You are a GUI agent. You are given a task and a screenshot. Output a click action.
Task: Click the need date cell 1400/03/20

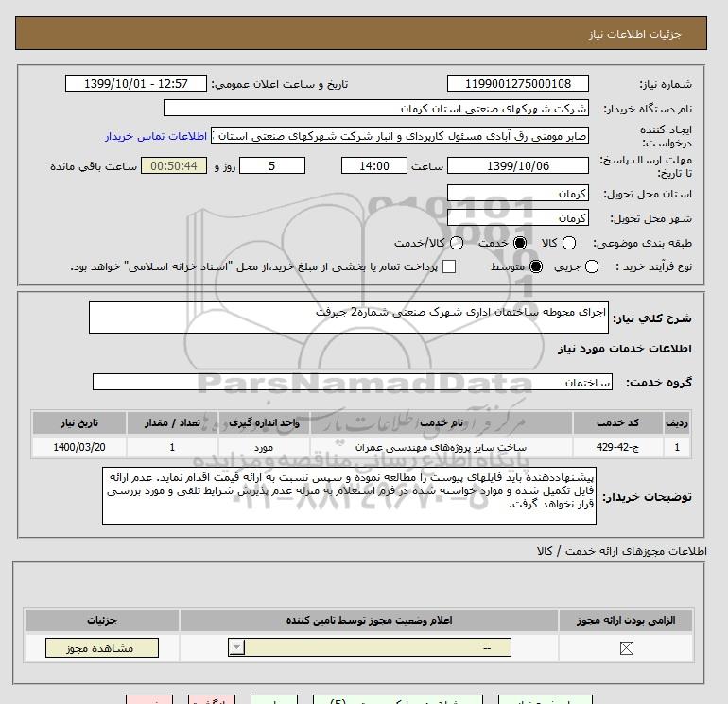(79, 447)
